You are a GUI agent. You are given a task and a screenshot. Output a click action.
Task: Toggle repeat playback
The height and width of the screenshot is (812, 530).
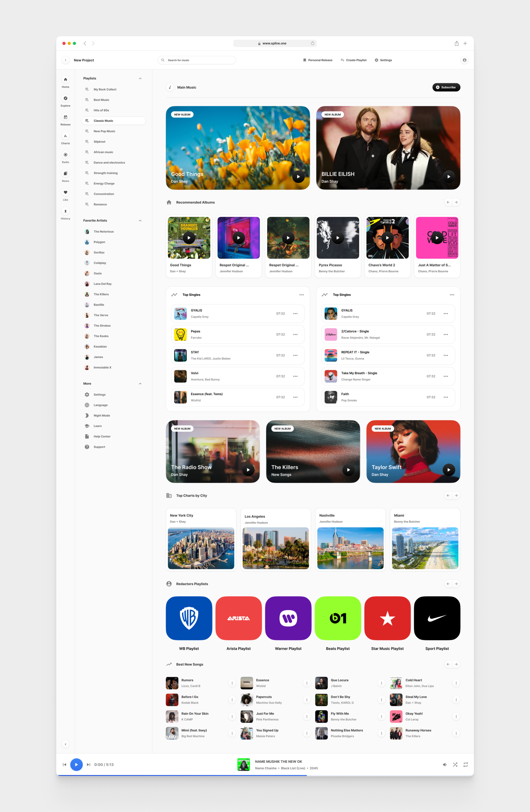tap(466, 764)
